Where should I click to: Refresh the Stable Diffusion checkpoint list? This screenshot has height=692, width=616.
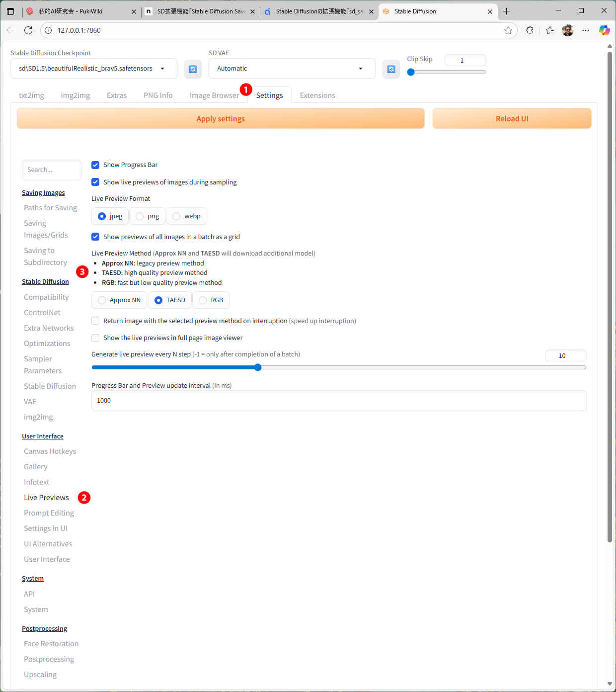[193, 69]
